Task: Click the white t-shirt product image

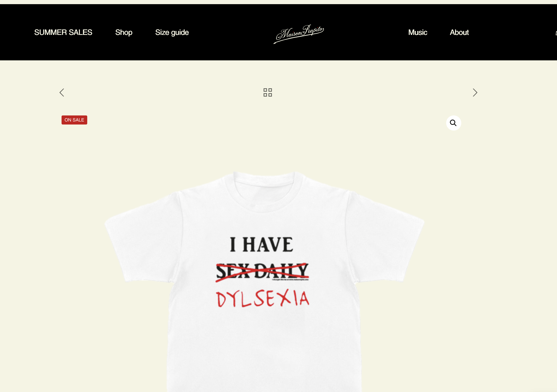Action: pyautogui.click(x=264, y=281)
